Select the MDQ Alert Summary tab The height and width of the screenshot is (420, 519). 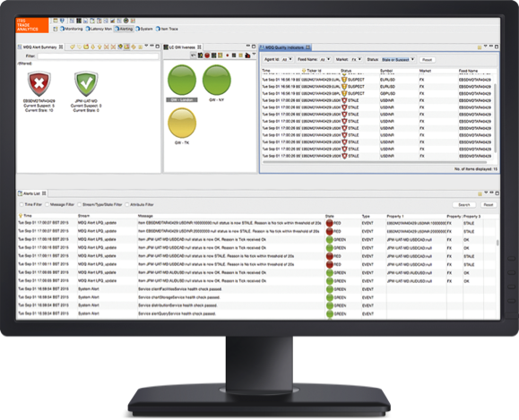tap(40, 47)
